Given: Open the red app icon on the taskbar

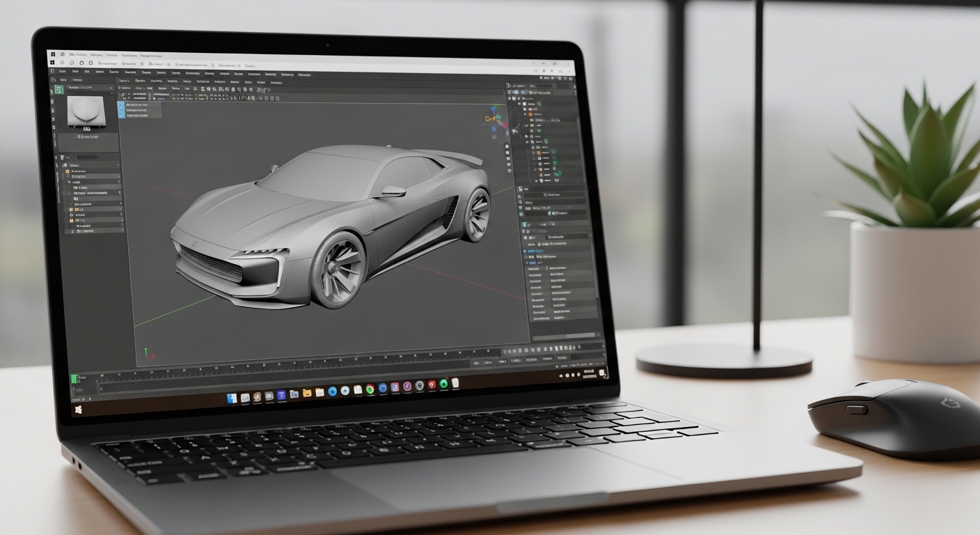Looking at the screenshot, I should coord(432,385).
